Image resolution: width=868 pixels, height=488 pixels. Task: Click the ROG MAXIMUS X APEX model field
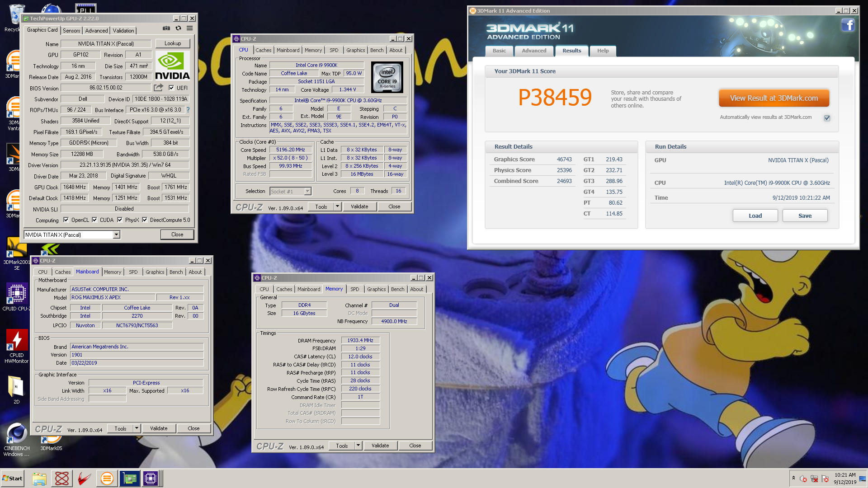[x=113, y=297]
